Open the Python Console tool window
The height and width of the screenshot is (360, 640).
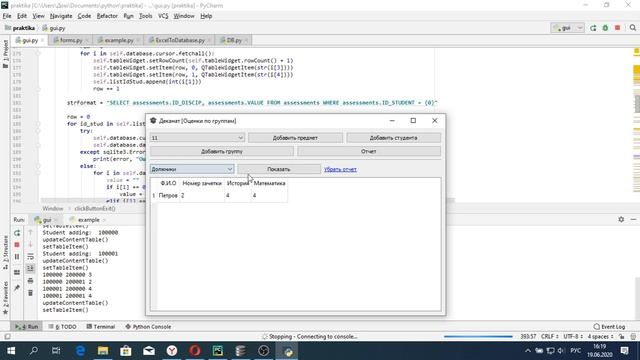[148, 327]
